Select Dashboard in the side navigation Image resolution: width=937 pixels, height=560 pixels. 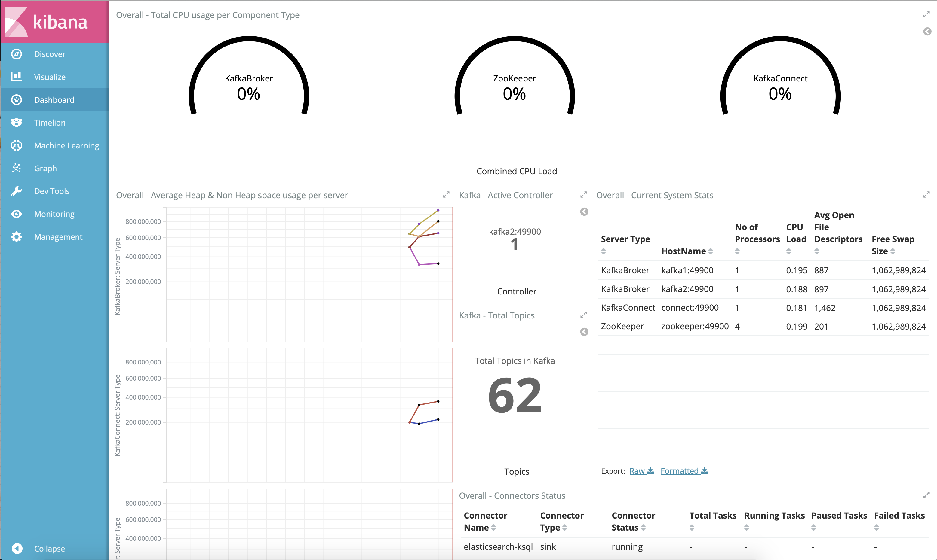point(54,100)
